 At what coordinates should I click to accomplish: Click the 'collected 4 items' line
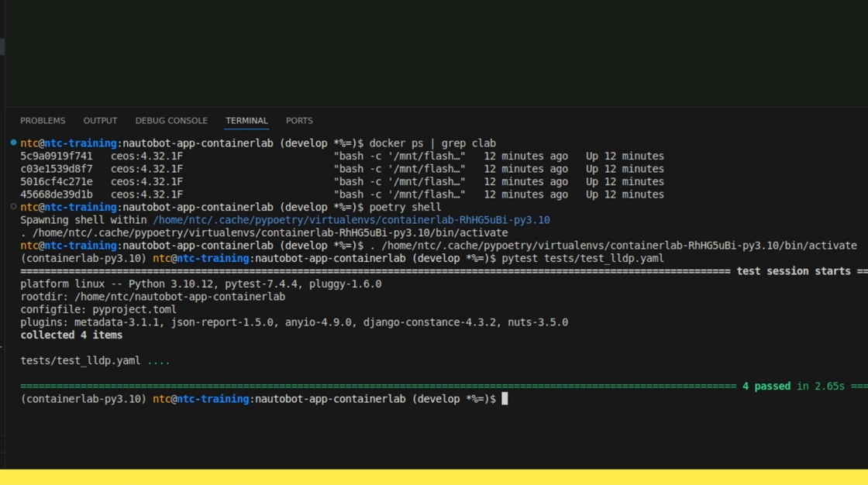[71, 335]
